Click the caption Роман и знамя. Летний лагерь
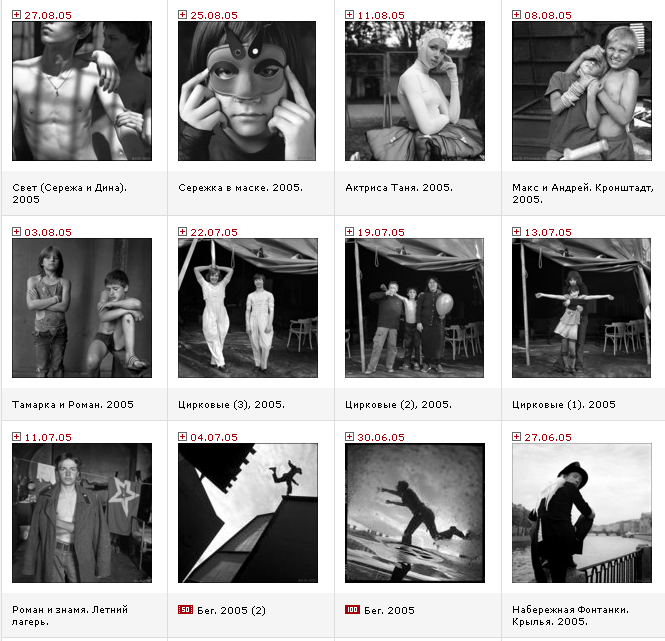The height and width of the screenshot is (641, 665). [x=70, y=616]
